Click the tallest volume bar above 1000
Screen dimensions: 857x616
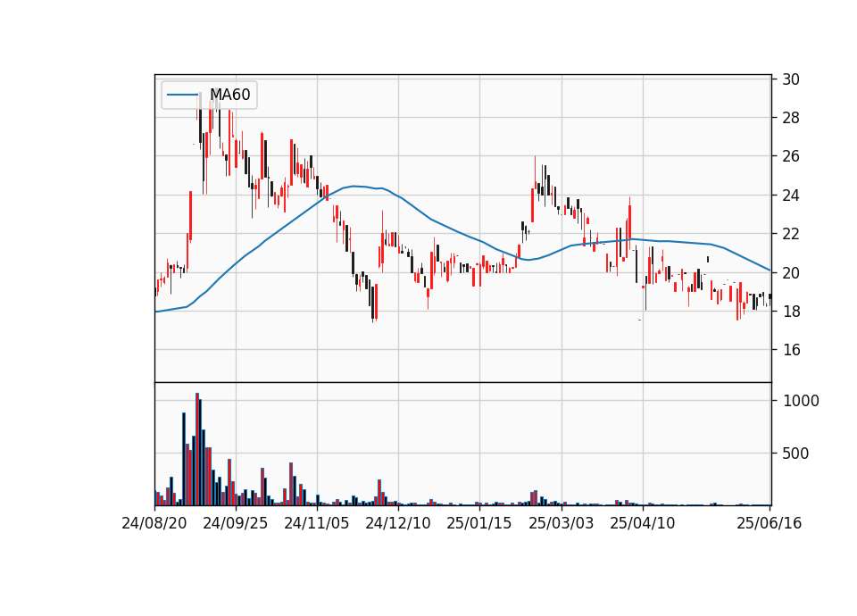197,449
